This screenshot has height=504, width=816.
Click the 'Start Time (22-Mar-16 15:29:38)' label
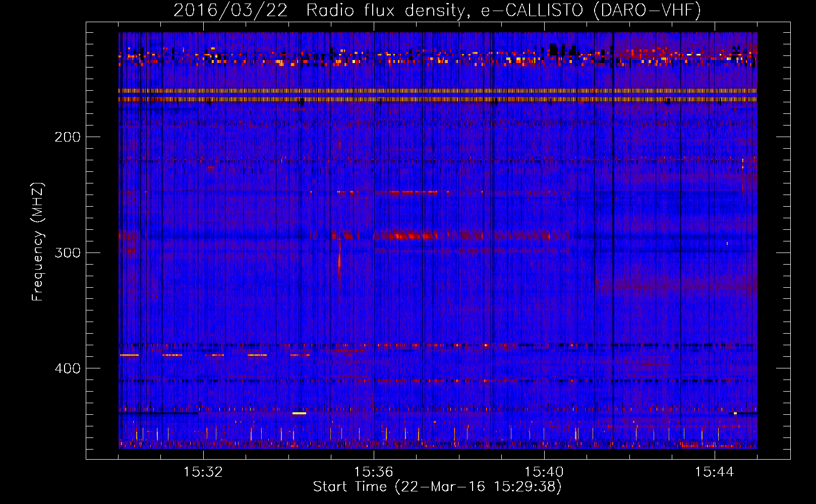tap(437, 487)
